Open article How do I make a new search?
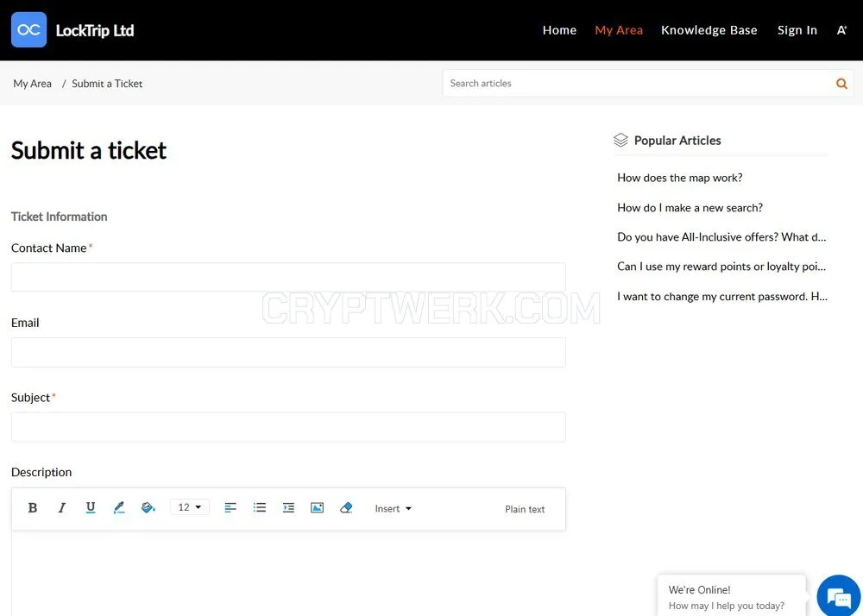The height and width of the screenshot is (616, 863). 690,207
